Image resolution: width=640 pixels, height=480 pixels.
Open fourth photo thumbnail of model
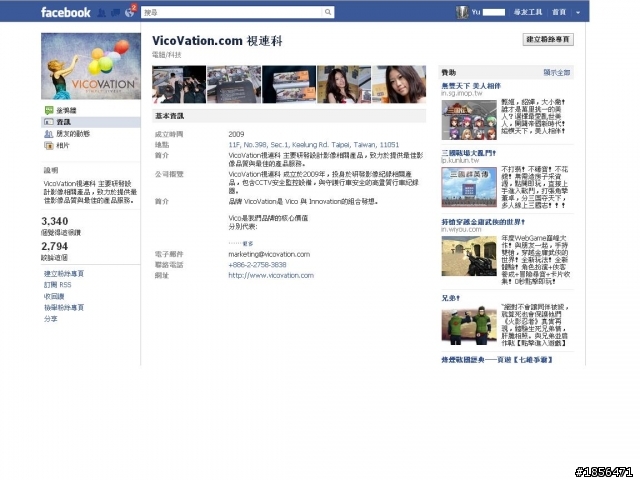click(x=344, y=84)
